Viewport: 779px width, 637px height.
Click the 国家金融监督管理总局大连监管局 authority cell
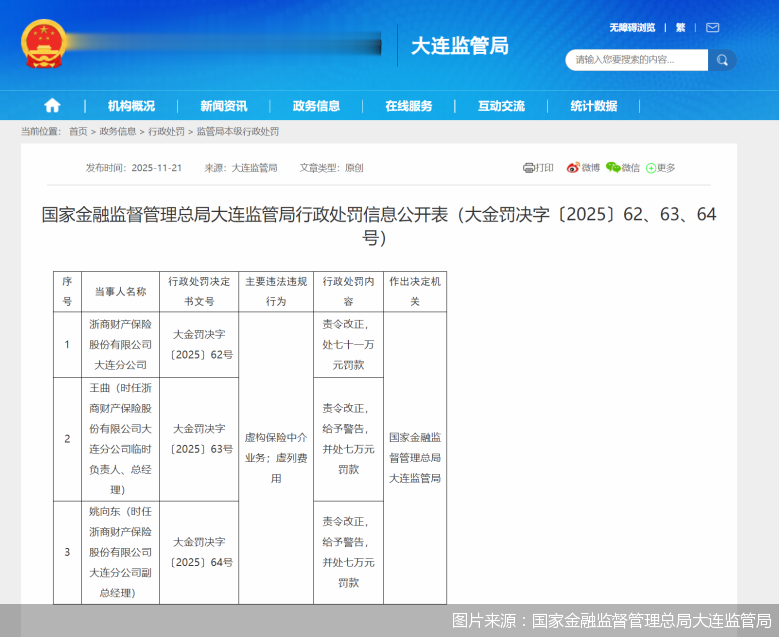point(415,458)
